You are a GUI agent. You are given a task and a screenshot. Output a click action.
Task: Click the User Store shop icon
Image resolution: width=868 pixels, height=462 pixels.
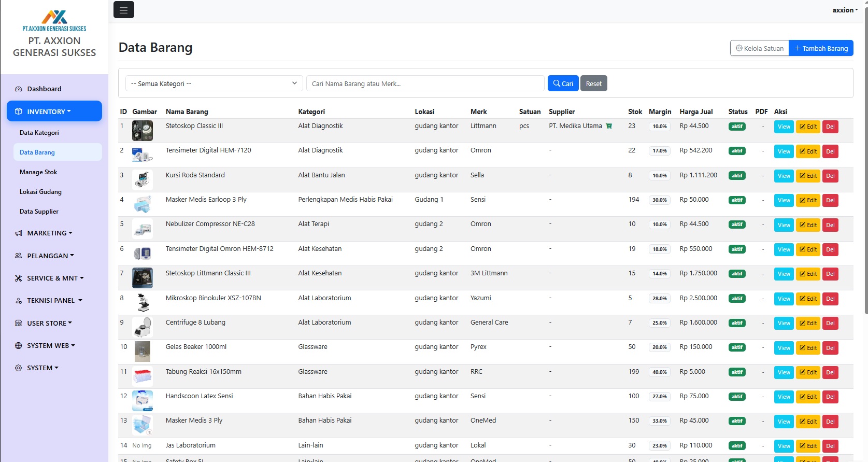[x=19, y=323]
